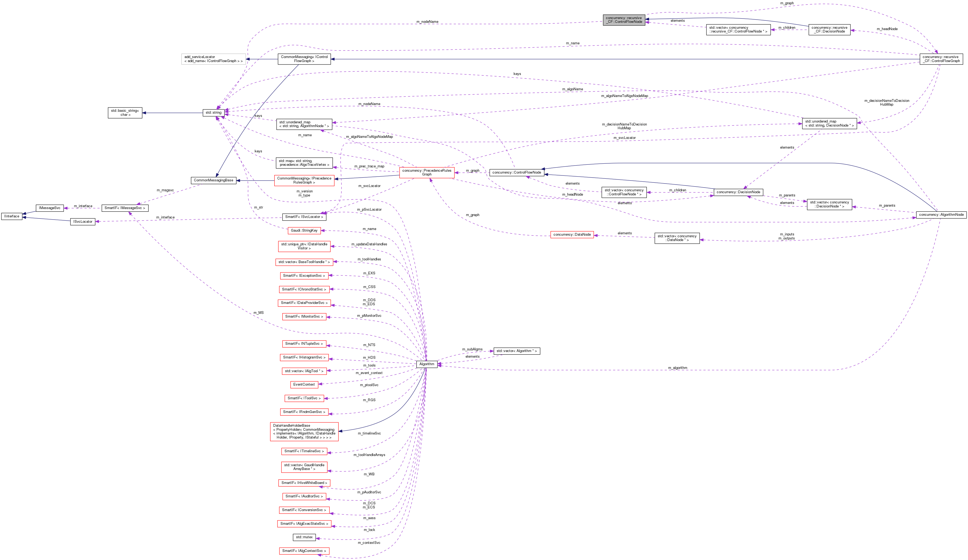Viewport: 968px width, 560px height.
Task: Open the SmartIF< IHiveWhiteBoard > node
Action: click(304, 483)
